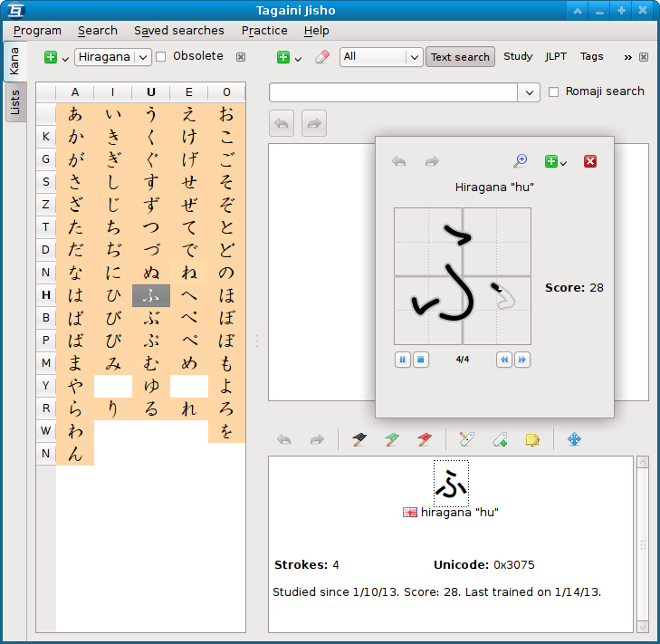The image size is (660, 644).
Task: Click green plus icon in kana popup
Action: [551, 161]
